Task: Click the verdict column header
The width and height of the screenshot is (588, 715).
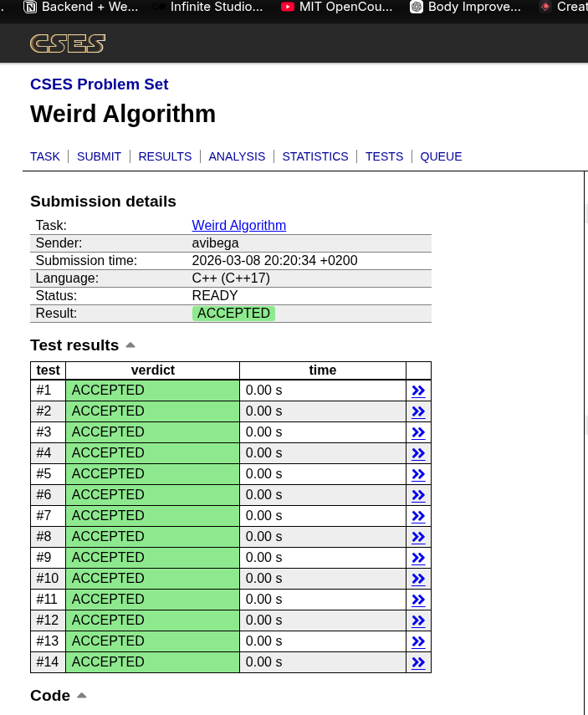Action: click(x=153, y=370)
